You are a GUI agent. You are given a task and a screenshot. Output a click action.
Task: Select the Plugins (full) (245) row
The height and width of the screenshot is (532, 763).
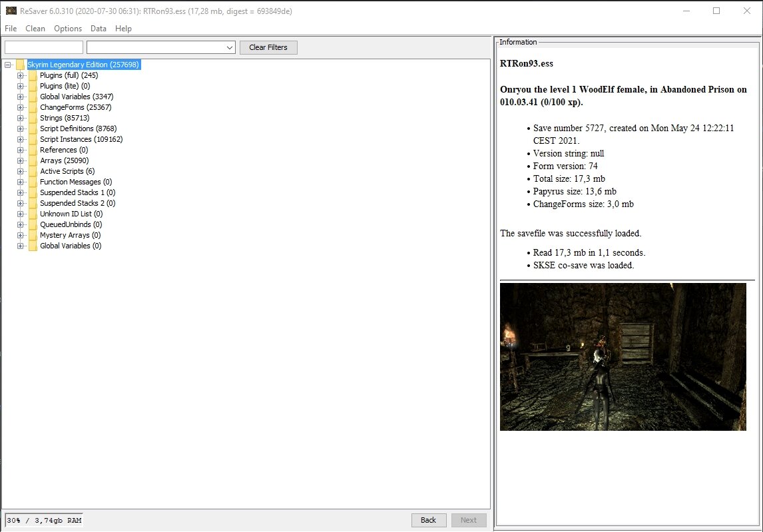pos(69,75)
